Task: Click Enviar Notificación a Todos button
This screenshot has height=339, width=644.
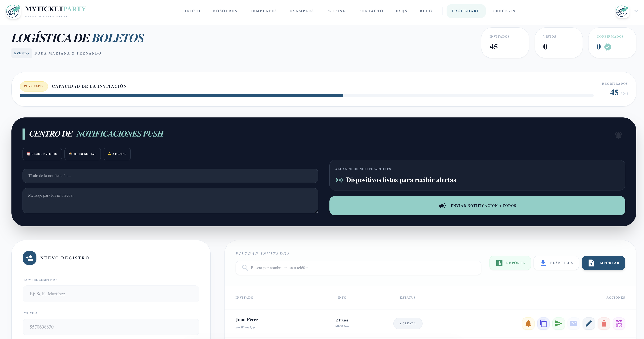Action: (x=477, y=206)
